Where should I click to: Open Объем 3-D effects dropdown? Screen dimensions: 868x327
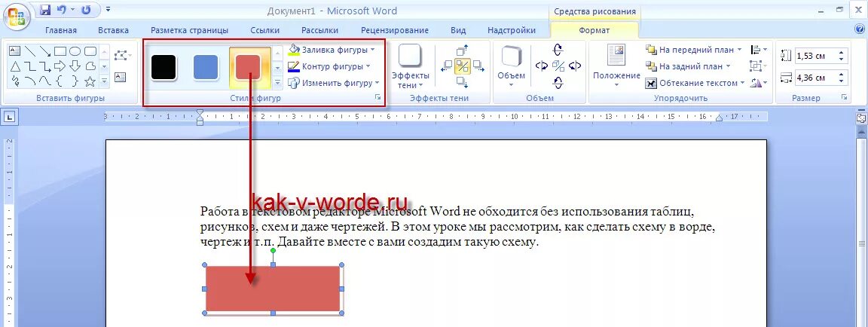point(512,66)
